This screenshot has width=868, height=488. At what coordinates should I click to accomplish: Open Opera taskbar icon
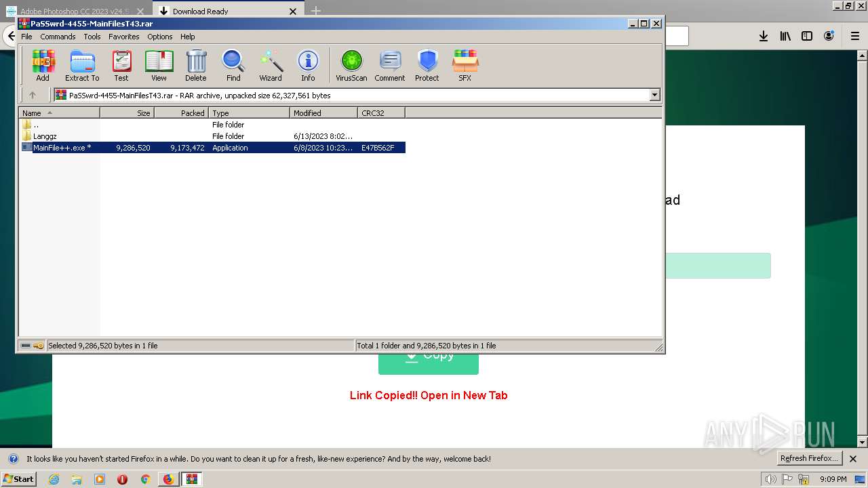[122, 479]
